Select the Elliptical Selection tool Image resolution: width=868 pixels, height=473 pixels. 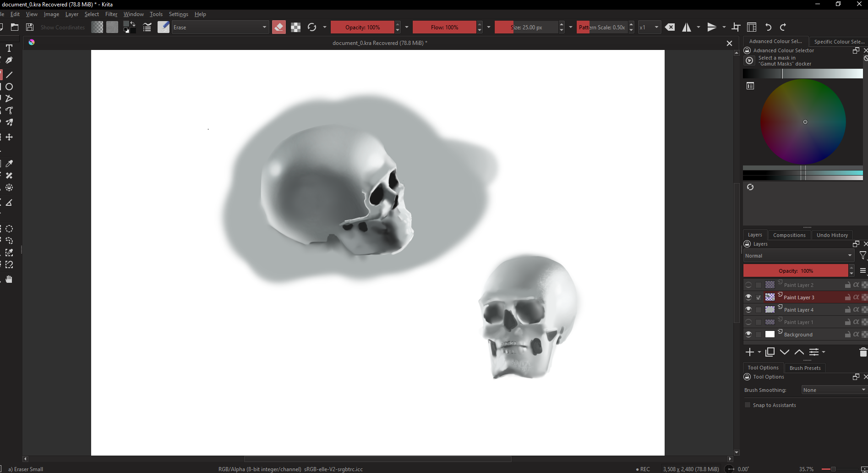(9, 229)
